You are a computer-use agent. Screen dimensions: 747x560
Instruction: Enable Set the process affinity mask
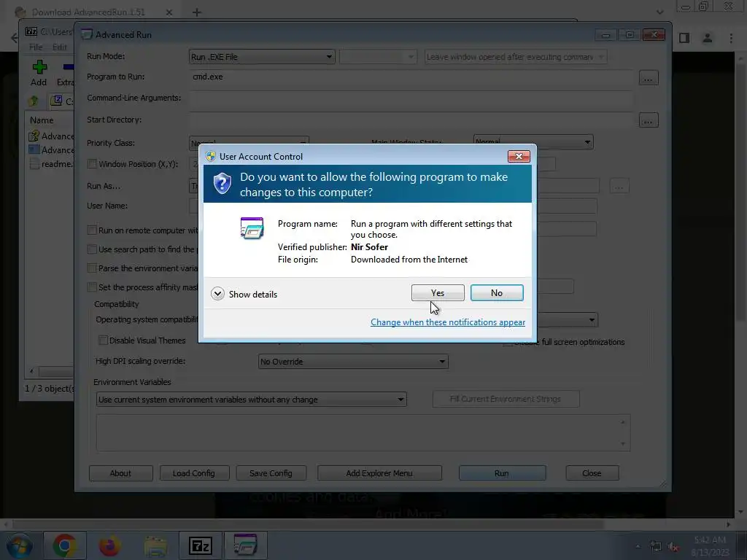point(92,287)
